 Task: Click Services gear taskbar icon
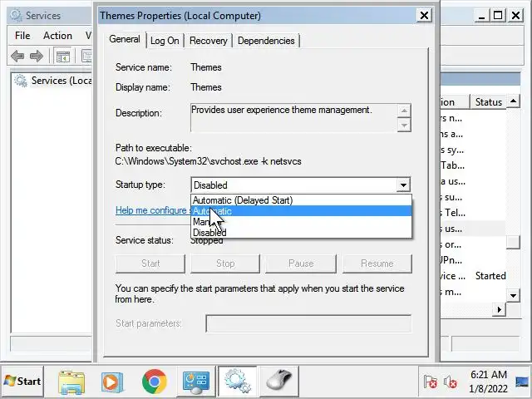point(238,382)
